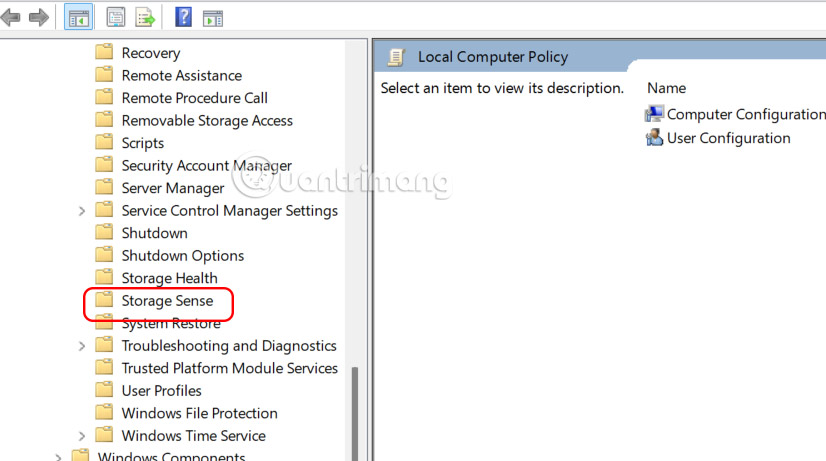Select Troubleshooting and Diagnostics label
The width and height of the screenshot is (826, 461).
click(x=229, y=346)
